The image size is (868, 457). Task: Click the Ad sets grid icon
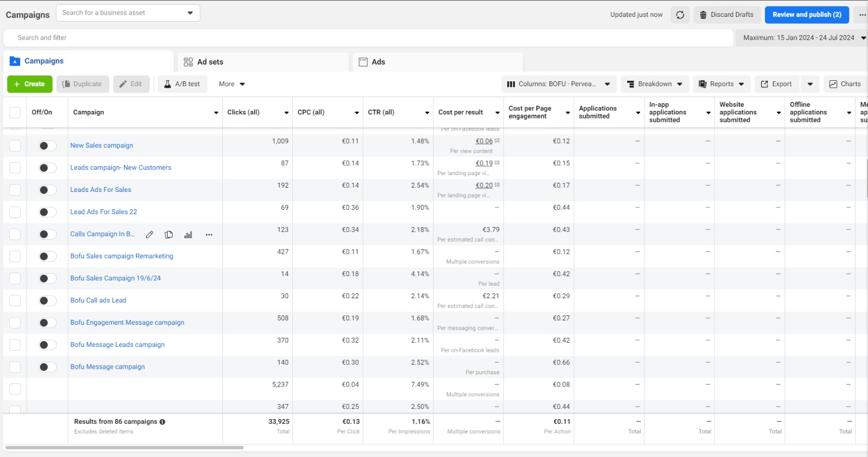point(188,62)
